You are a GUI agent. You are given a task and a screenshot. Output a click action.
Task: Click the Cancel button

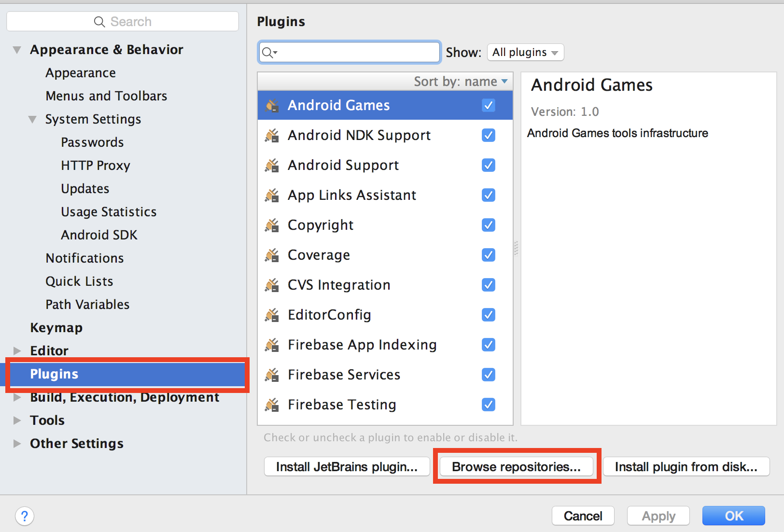[x=583, y=516]
